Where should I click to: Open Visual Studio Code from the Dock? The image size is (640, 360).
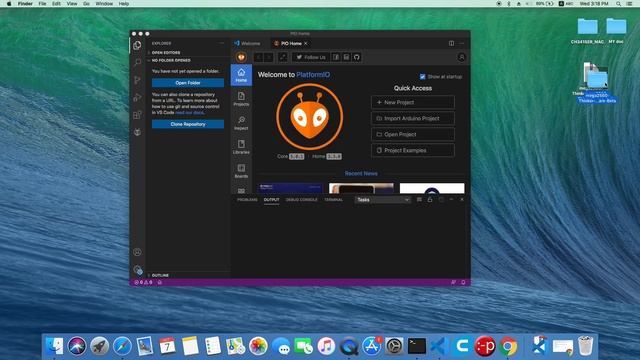point(439,346)
